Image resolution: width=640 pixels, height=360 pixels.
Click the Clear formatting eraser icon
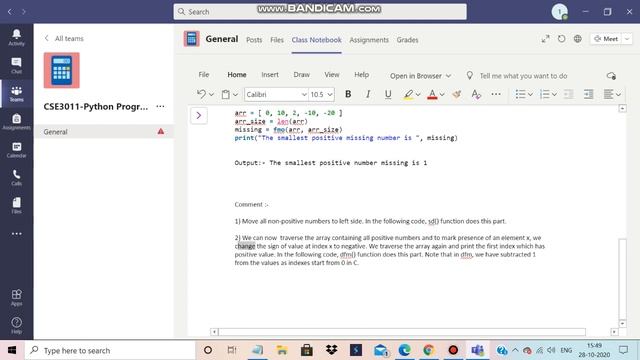pyautogui.click(x=456, y=94)
